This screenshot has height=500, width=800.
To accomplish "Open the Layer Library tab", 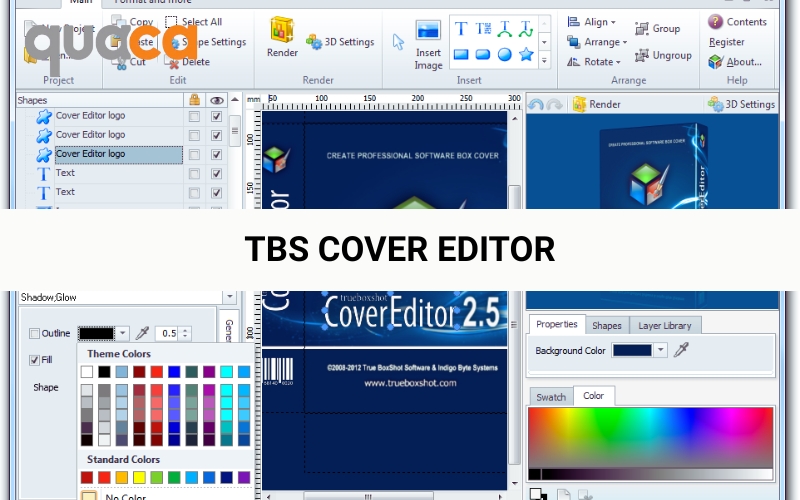I will coord(664,326).
